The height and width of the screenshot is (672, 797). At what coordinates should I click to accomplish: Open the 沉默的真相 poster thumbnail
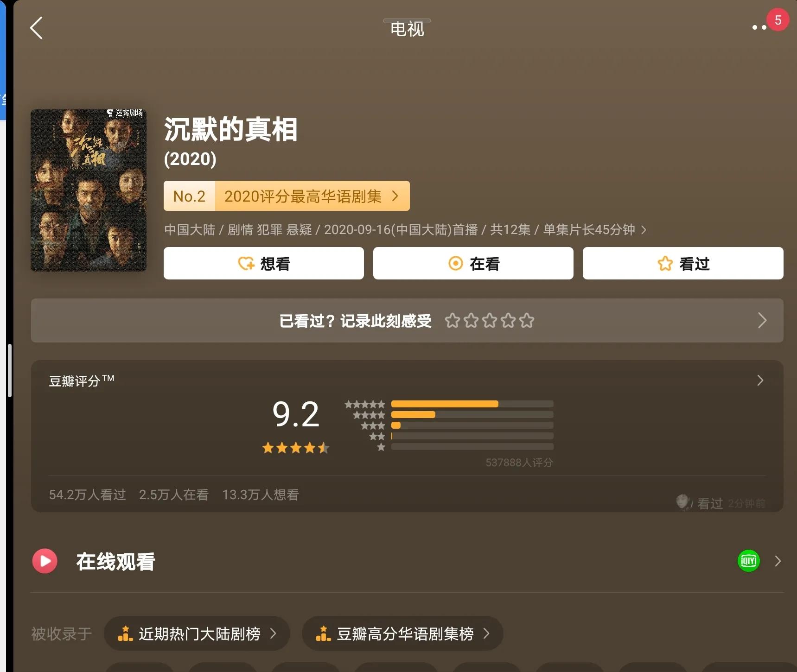click(x=88, y=190)
